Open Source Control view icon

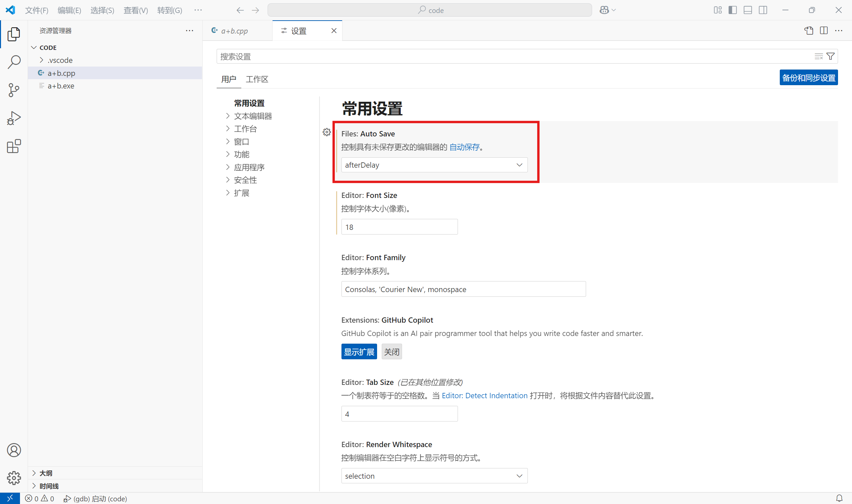[14, 90]
